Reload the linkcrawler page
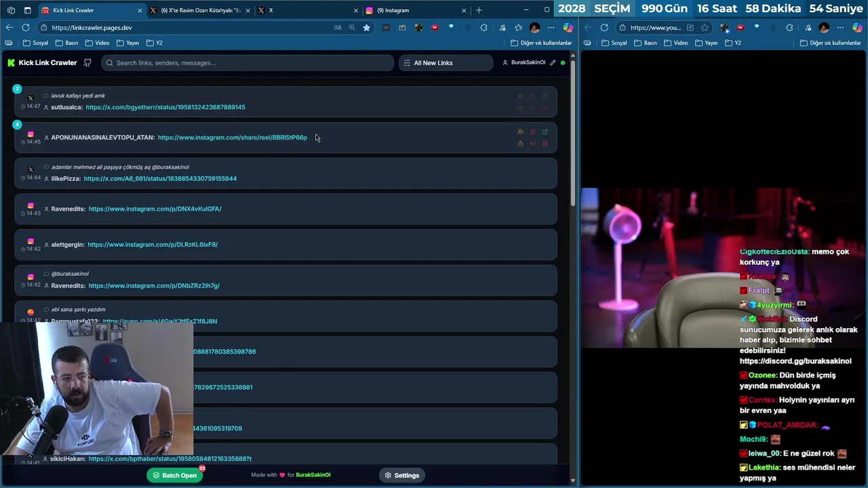This screenshot has height=488, width=868. (x=26, y=28)
